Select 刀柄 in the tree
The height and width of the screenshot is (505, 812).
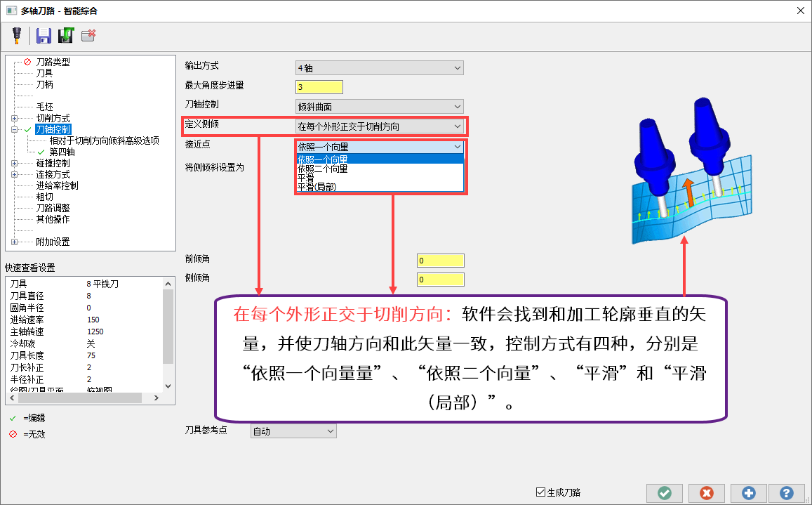tap(44, 84)
